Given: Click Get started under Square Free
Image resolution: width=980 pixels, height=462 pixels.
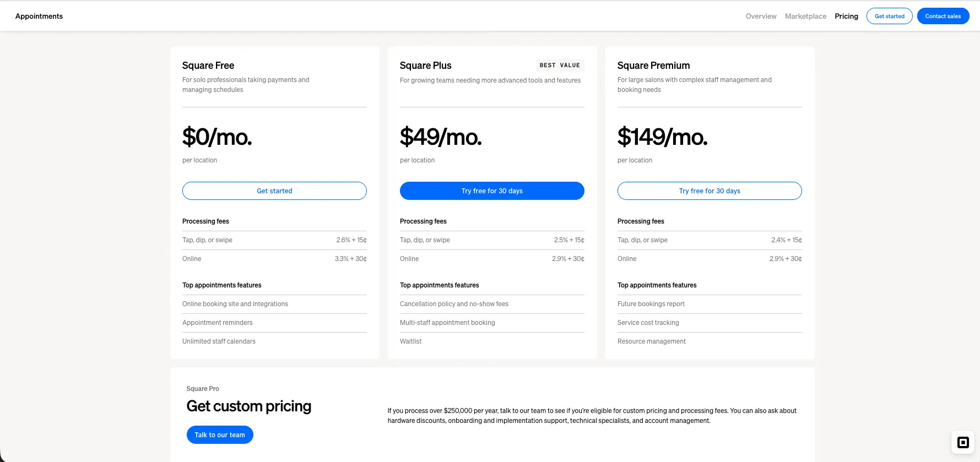Looking at the screenshot, I should [x=274, y=191].
